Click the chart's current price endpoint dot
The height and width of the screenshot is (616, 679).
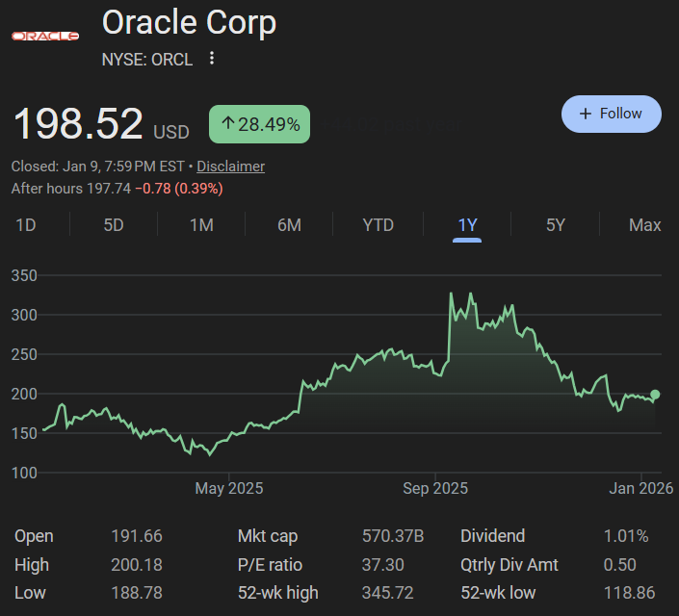656,394
